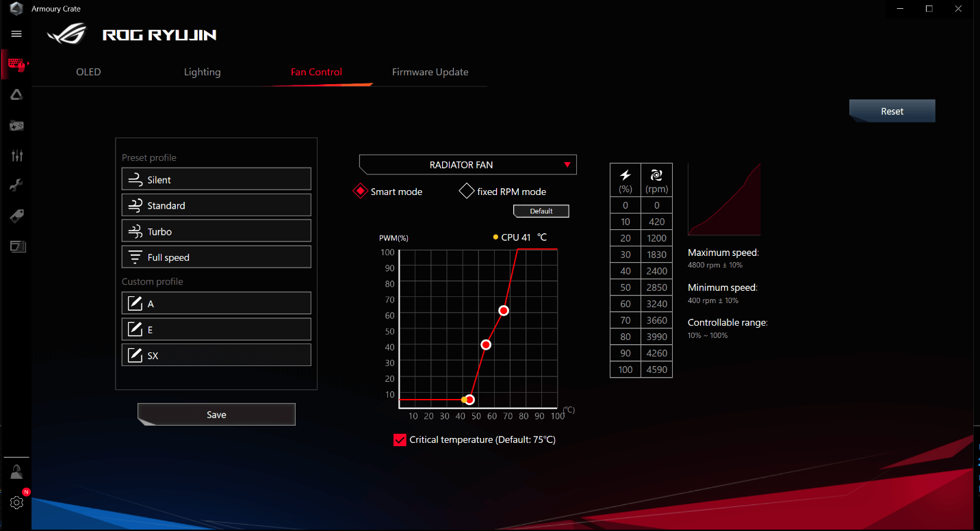Image resolution: width=980 pixels, height=531 pixels.
Task: Click the 3660 rpm table cell
Action: 656,320
